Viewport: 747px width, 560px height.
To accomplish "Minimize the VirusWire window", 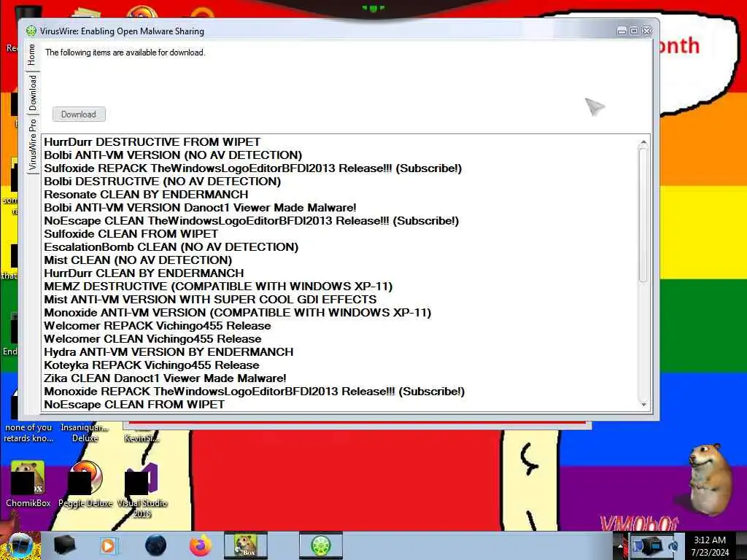I will coord(622,31).
